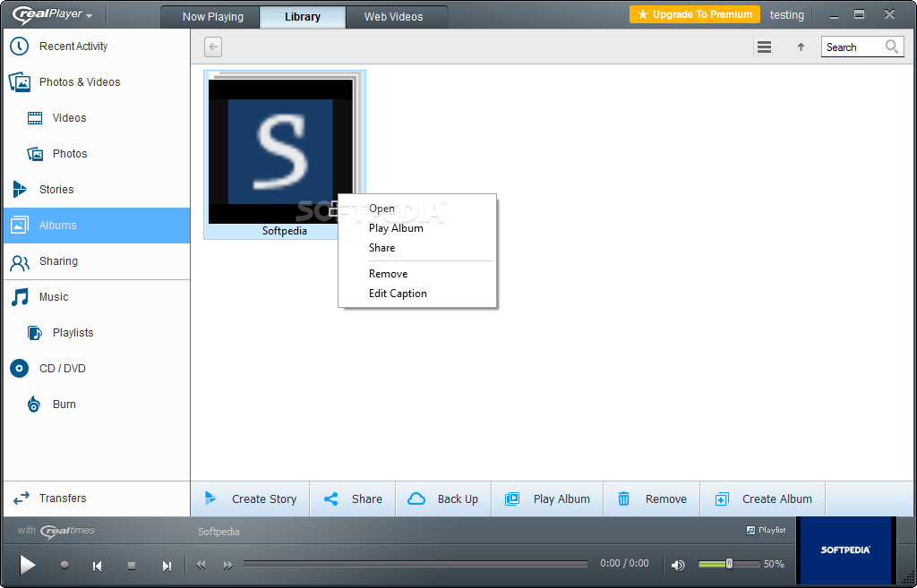Click the volume slider handle
The height and width of the screenshot is (588, 917).
coord(729,564)
